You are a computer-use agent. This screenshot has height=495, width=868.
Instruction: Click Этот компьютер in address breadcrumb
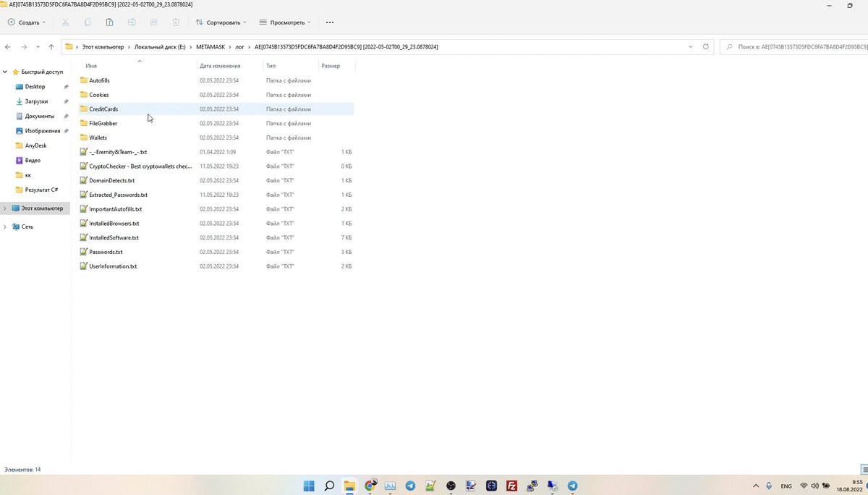click(103, 47)
